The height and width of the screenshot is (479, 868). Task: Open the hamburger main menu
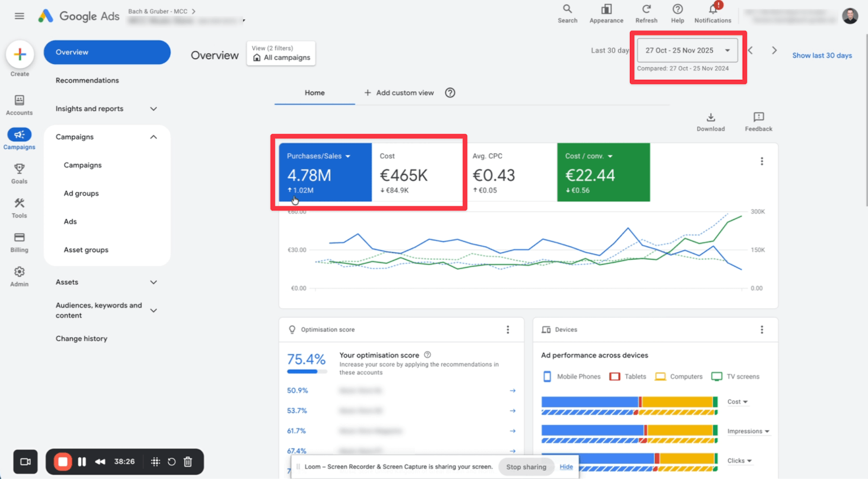pyautogui.click(x=20, y=16)
